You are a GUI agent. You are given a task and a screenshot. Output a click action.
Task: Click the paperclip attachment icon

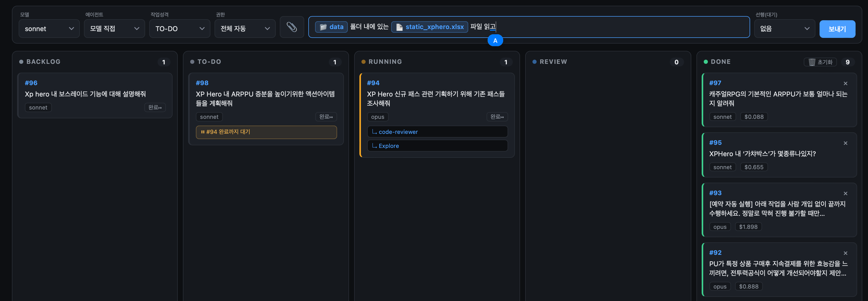292,27
